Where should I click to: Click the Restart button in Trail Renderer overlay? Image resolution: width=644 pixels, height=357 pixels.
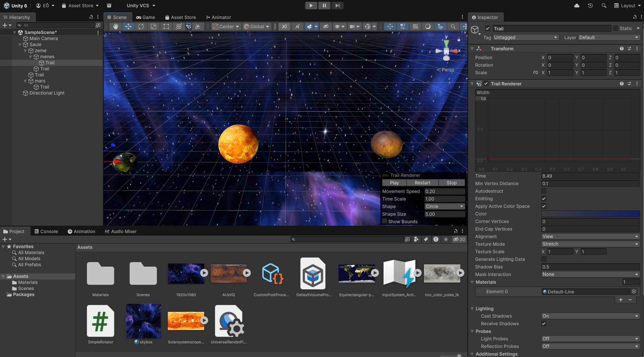pos(422,183)
